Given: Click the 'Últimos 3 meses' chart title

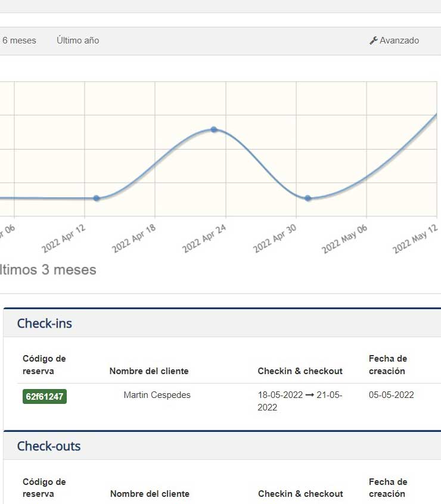Looking at the screenshot, I should point(48,270).
